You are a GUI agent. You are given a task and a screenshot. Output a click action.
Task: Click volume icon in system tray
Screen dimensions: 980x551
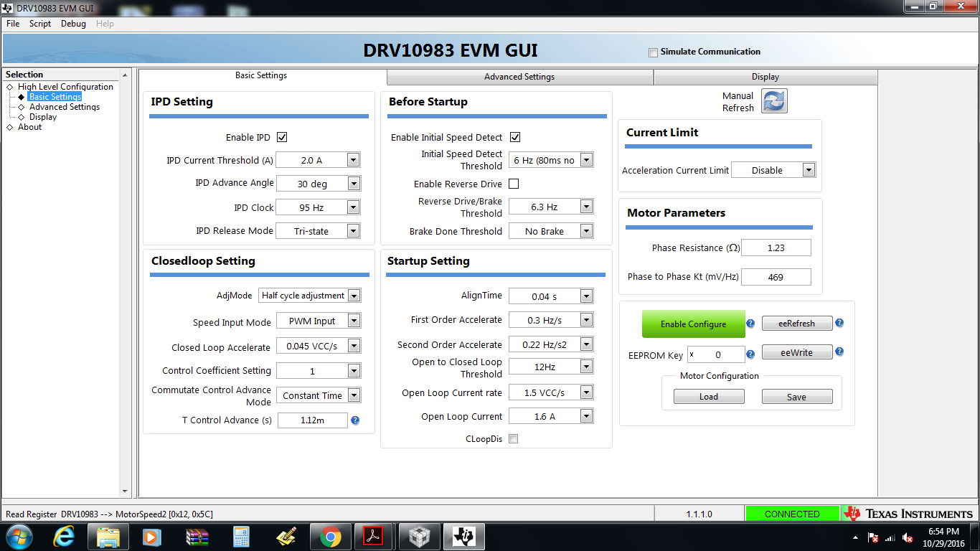(908, 537)
